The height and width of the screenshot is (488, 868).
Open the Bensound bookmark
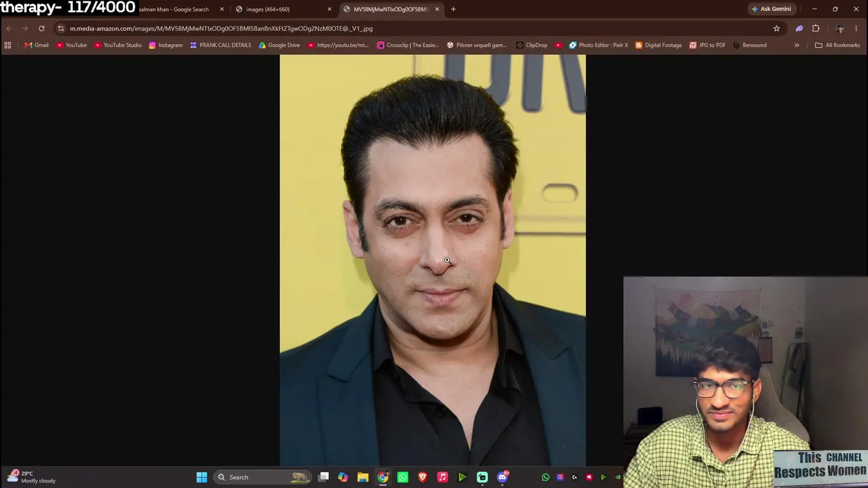point(750,45)
